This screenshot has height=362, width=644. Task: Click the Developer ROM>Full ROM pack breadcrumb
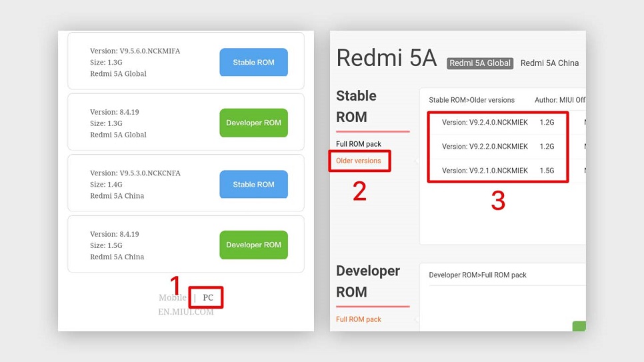(x=477, y=275)
